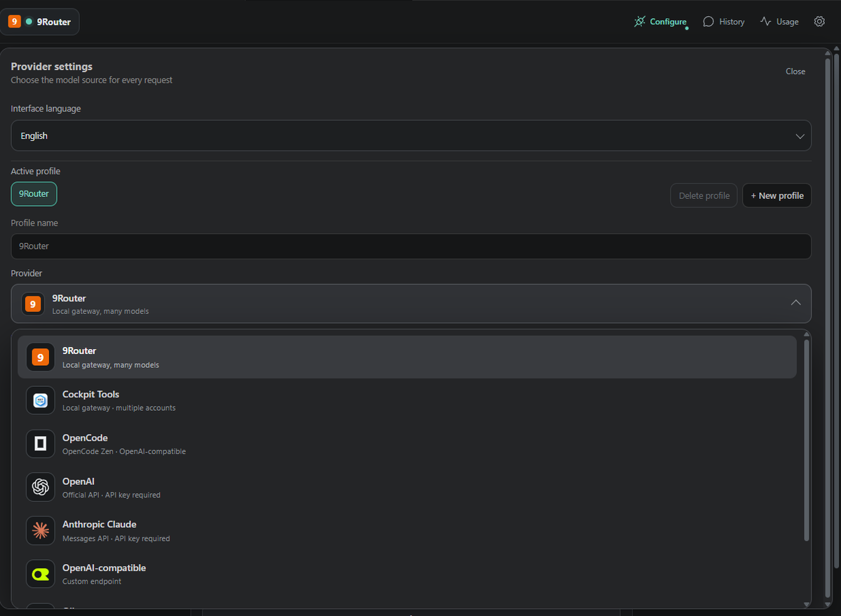Choose OpenAI provider option
This screenshot has height=616, width=841.
click(x=407, y=488)
